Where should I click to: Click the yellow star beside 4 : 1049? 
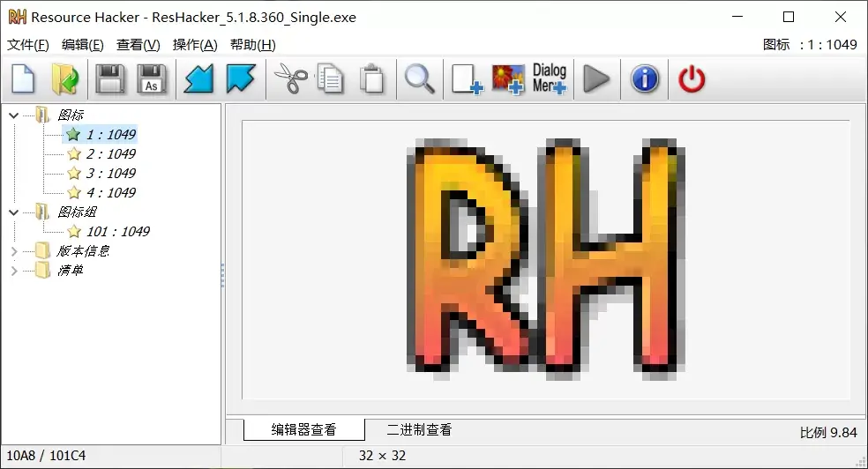tap(73, 192)
